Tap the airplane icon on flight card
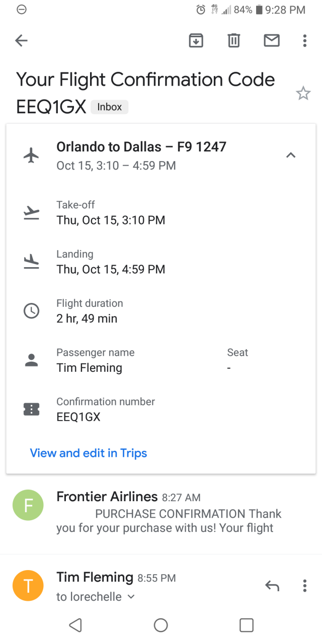The height and width of the screenshot is (644, 322). 31,155
